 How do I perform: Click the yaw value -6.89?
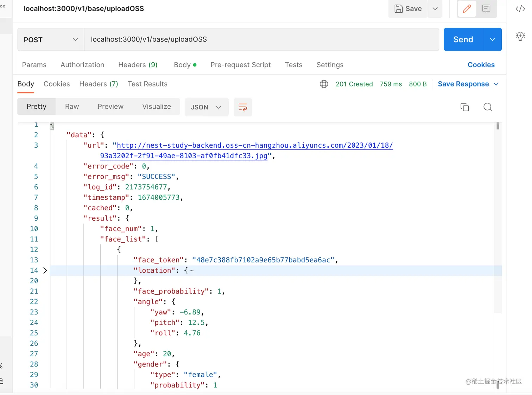190,312
